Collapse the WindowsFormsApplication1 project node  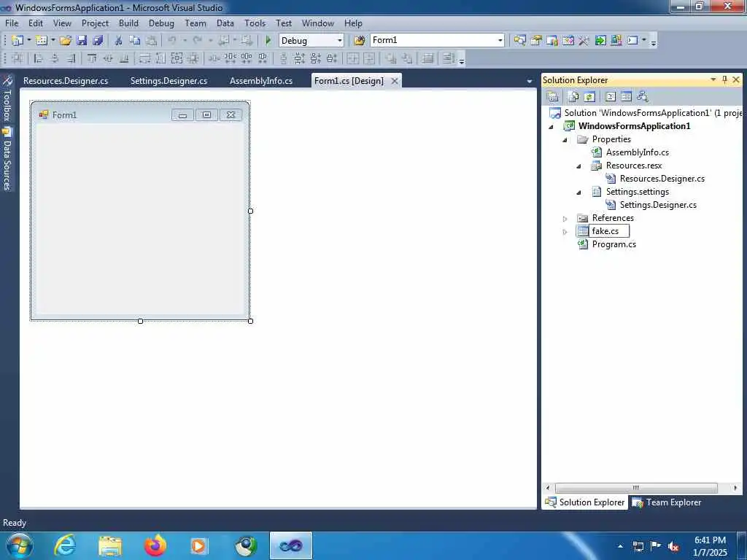551,127
